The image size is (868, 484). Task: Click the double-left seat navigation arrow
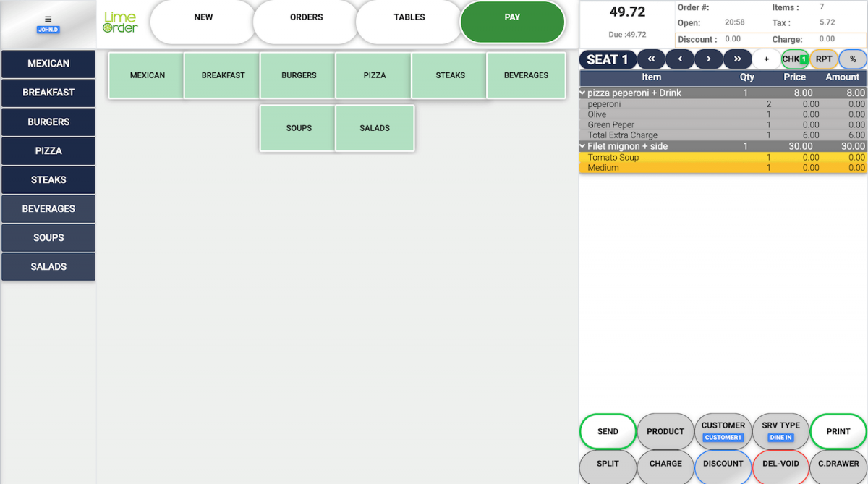point(650,59)
